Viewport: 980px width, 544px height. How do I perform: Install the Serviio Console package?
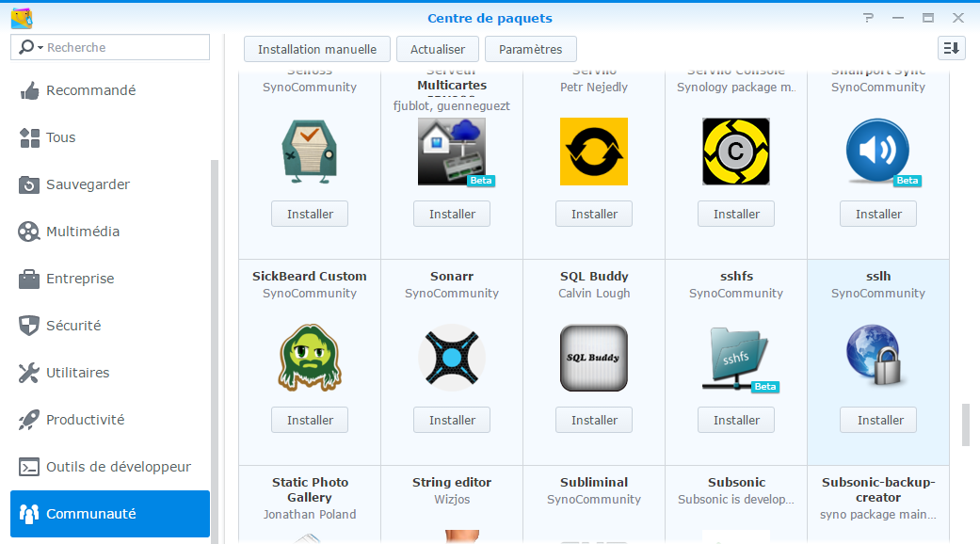point(736,214)
